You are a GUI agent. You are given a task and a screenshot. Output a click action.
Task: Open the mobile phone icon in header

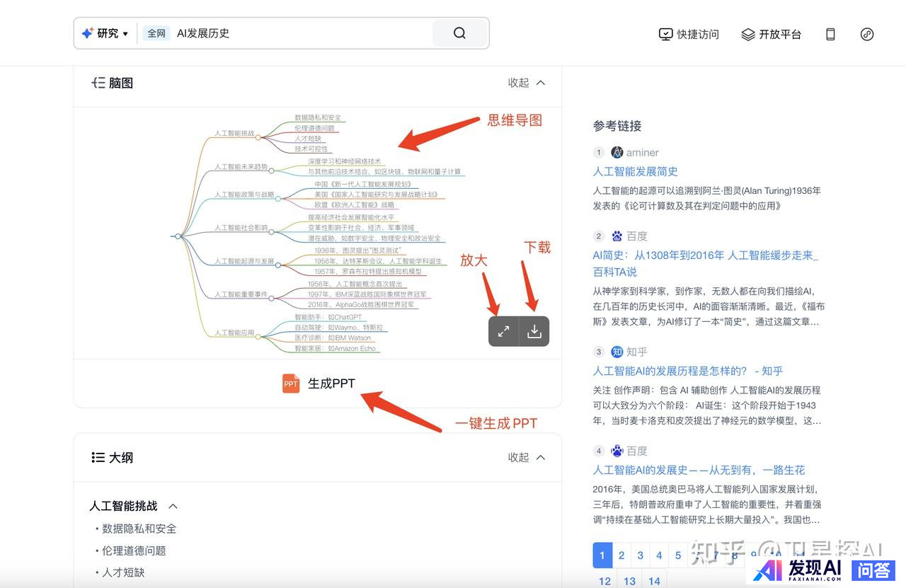pos(830,34)
